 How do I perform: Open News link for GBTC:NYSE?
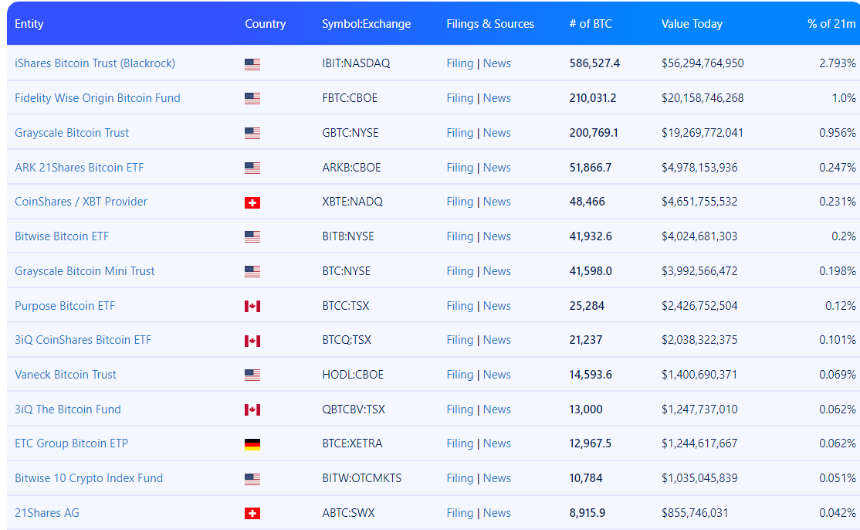click(x=497, y=133)
